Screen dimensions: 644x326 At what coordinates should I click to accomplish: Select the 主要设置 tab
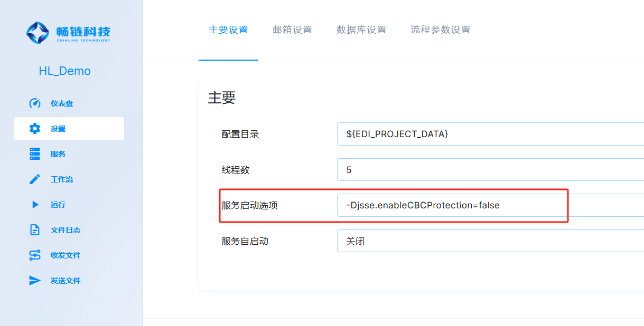[x=228, y=30]
